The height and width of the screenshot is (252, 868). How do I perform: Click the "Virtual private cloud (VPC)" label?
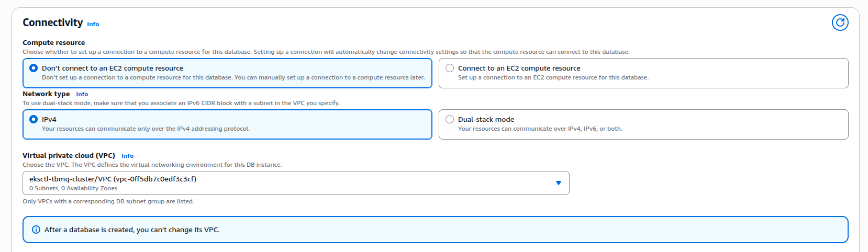(69, 156)
